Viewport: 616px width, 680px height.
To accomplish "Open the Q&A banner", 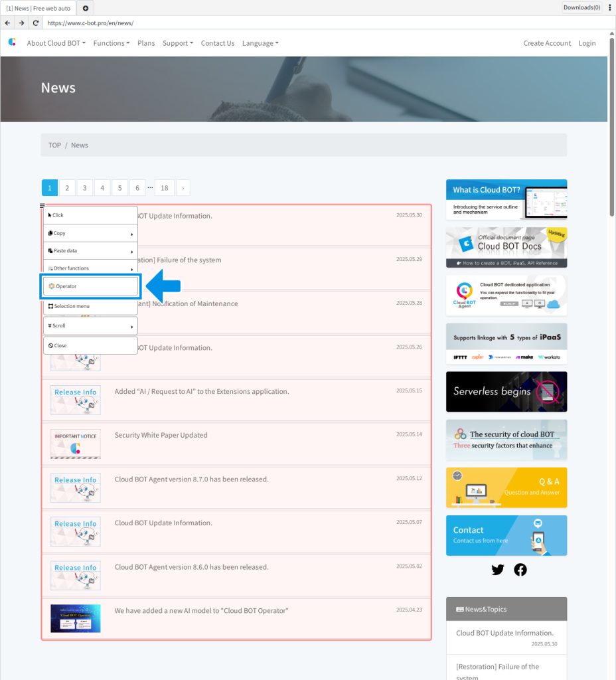I will tap(506, 487).
